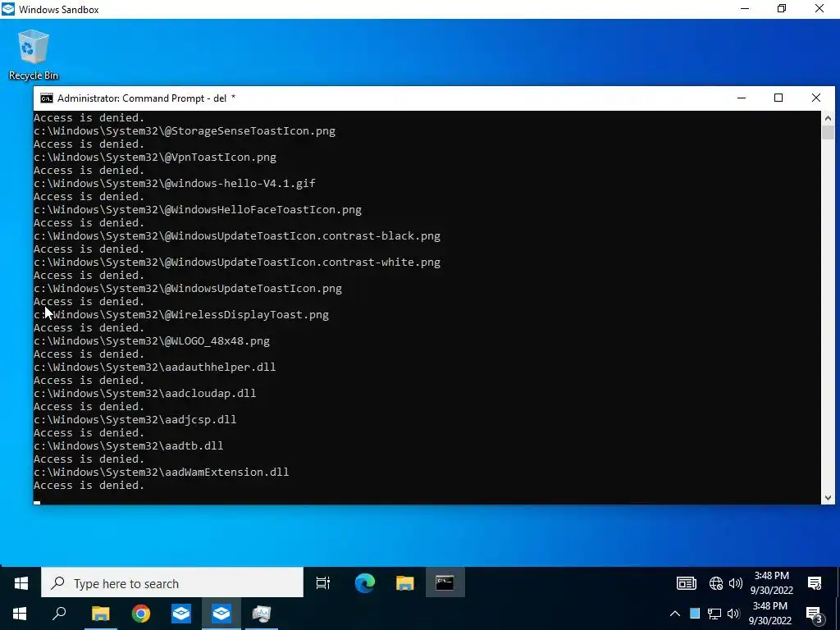Open Task View in sandbox taskbar

pos(323,583)
